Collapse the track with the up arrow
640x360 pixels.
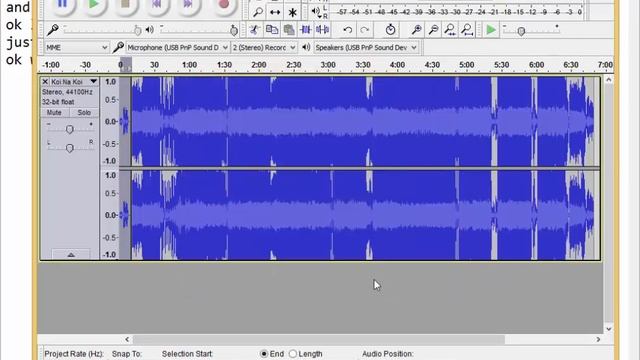71,254
